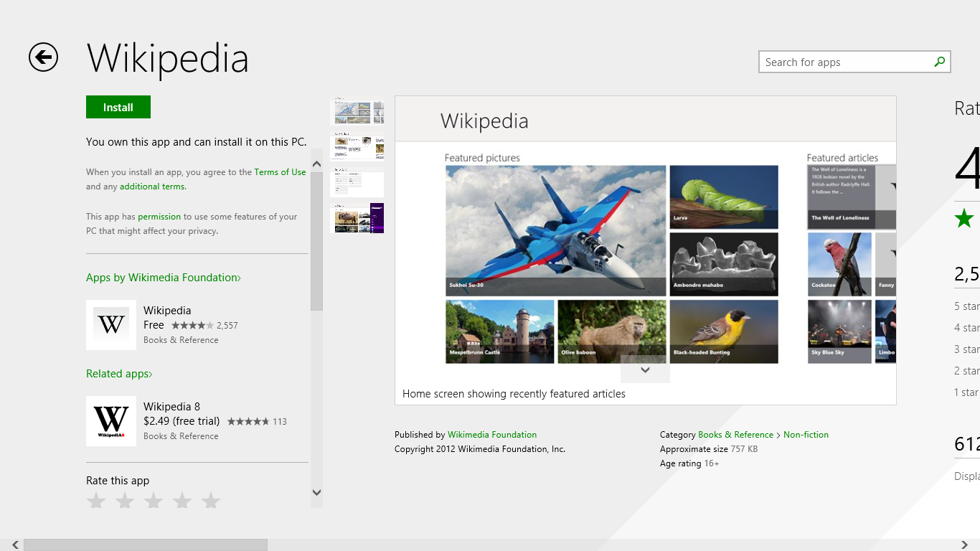This screenshot has height=551, width=980.
Task: Install the Wikipedia app
Action: (118, 107)
